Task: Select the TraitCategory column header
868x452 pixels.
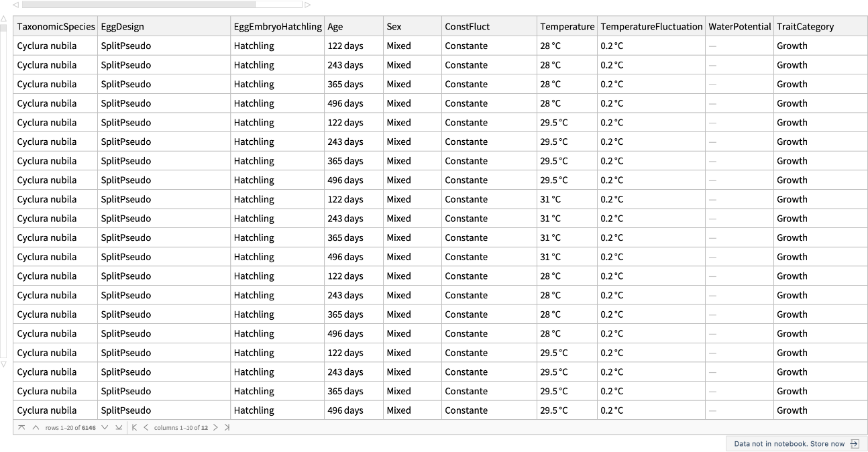Action: [805, 27]
